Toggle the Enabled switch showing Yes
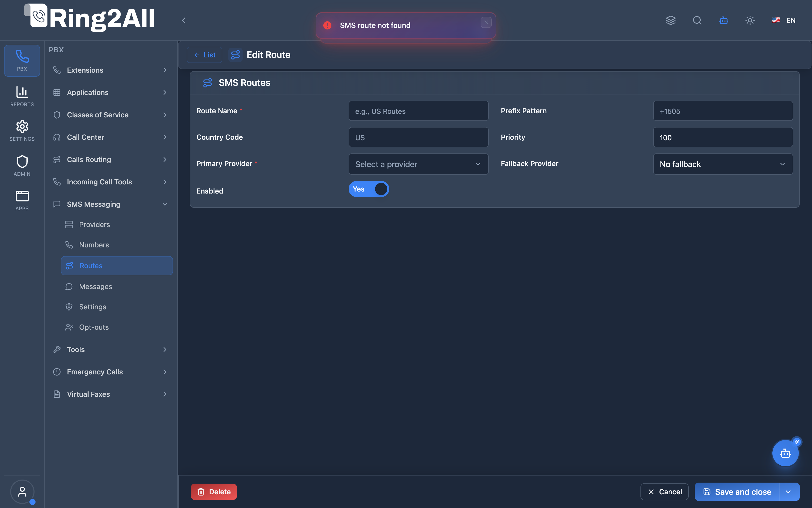The image size is (812, 508). click(x=369, y=189)
